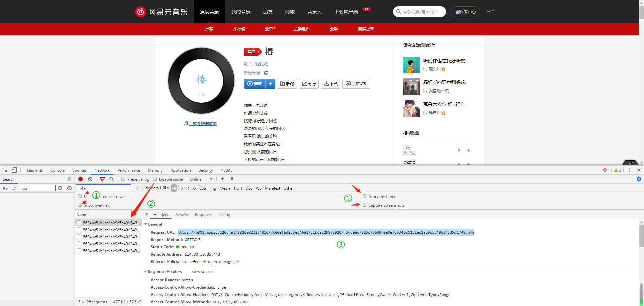The height and width of the screenshot is (306, 644).
Task: Click playlist thumbnail 超好听的男声翻唱哦
Action: coord(412,87)
